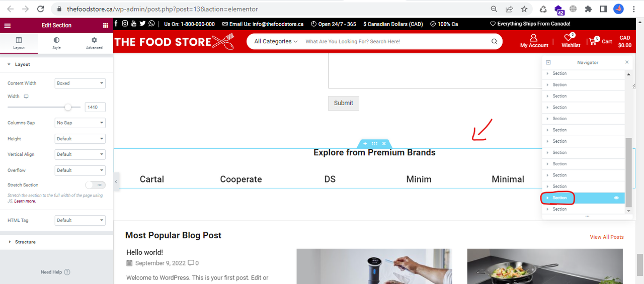Close the Navigator panel

pos(627,62)
